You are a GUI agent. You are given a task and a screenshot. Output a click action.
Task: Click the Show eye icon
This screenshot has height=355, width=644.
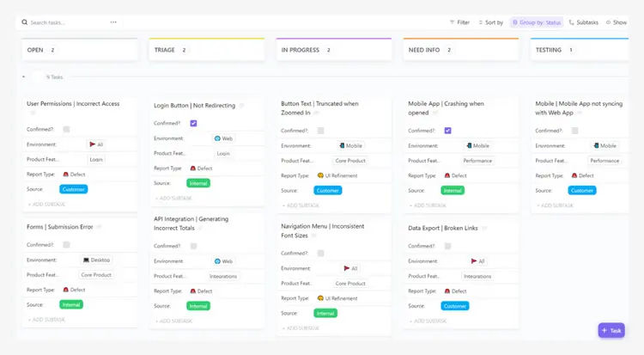[608, 22]
